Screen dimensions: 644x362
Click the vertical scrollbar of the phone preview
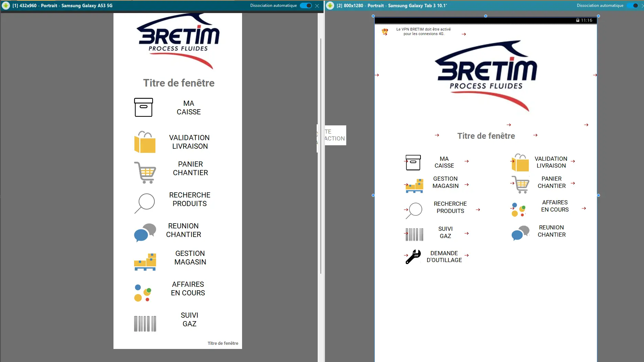click(321, 155)
